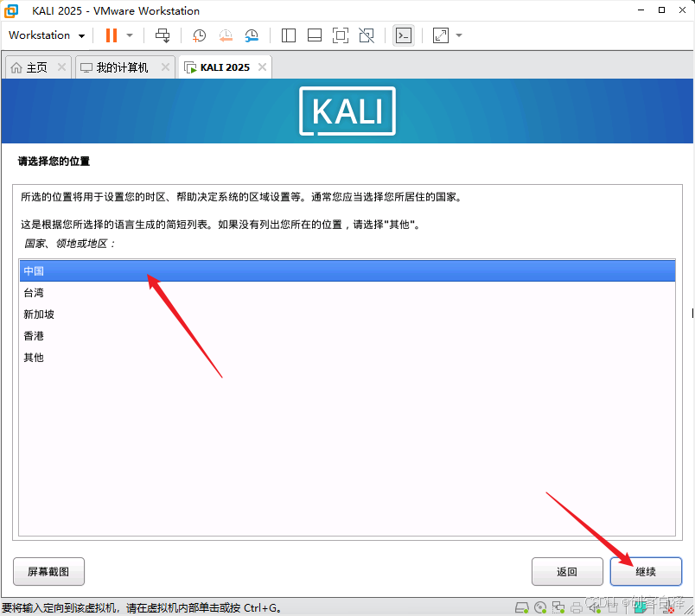Open the power options dropdown arrow
Viewport: 695px width, 616px height.
tap(130, 35)
